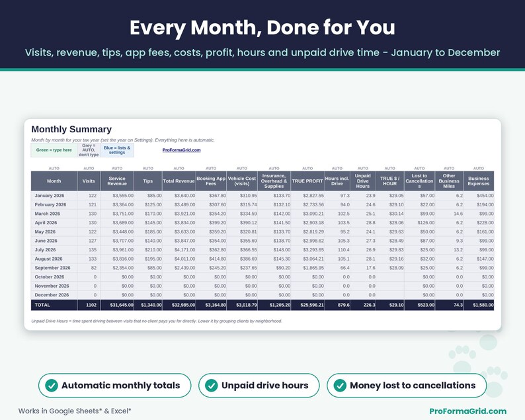Select the Vehicle Cost (visits) column header
The image size is (525, 420).
[242, 181]
